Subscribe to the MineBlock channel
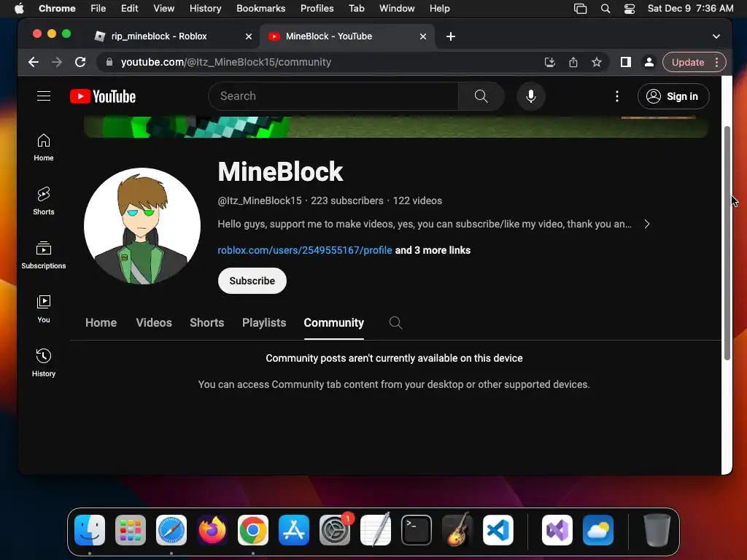Viewport: 747px width, 560px height. click(x=252, y=281)
